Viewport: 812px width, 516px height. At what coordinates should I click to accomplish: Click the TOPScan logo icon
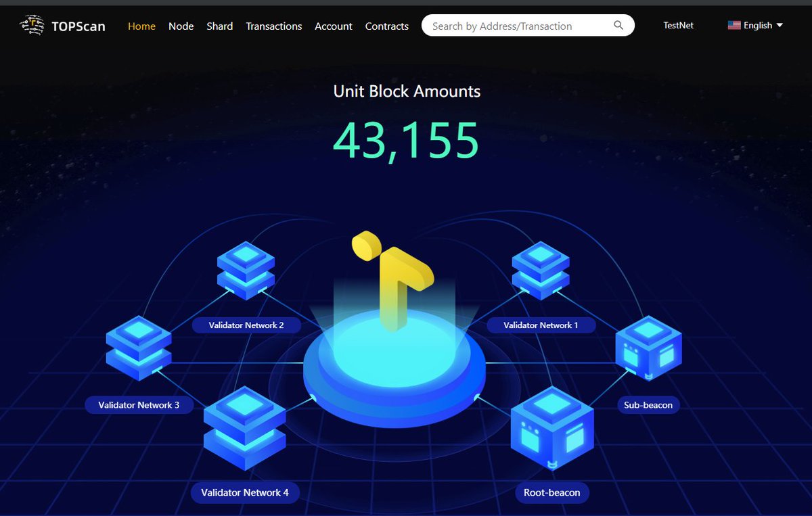click(32, 26)
